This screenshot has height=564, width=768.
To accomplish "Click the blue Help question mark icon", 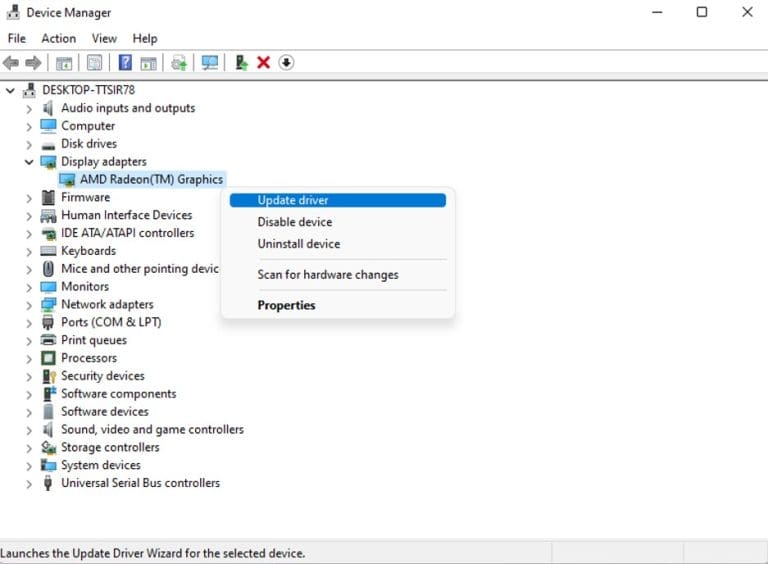I will [125, 63].
